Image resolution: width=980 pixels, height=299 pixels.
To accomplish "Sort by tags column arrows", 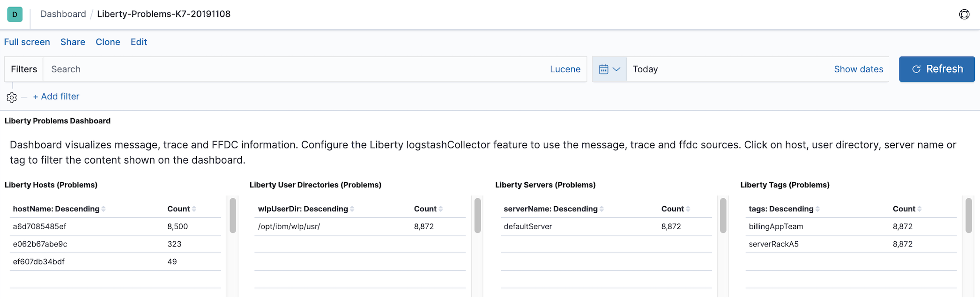I will pyautogui.click(x=817, y=209).
